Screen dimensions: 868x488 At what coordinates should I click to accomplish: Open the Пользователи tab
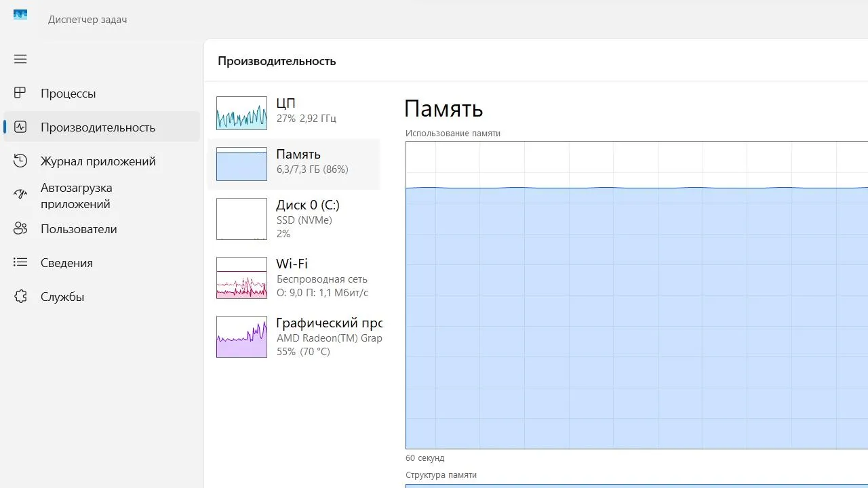[102, 229]
